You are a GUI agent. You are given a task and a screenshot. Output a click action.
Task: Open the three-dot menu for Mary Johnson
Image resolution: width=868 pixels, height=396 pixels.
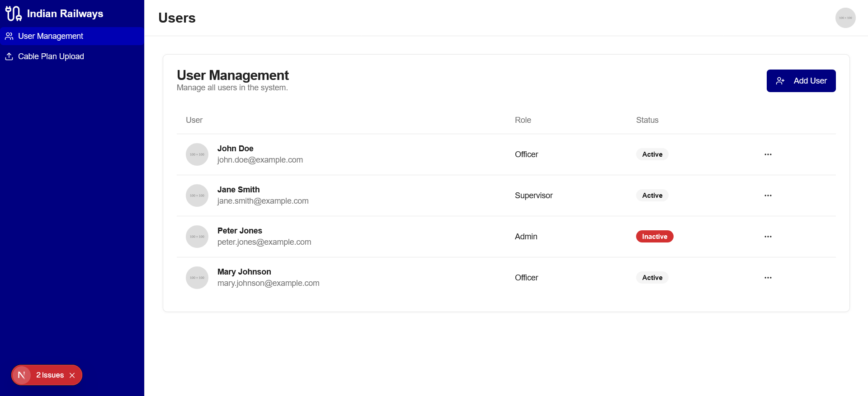pyautogui.click(x=768, y=278)
